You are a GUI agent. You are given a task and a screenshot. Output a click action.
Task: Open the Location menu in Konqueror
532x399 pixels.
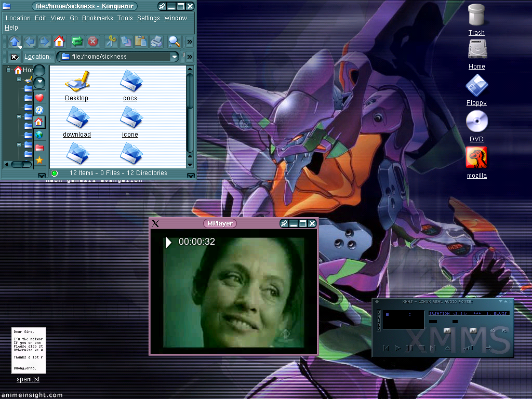[18, 18]
